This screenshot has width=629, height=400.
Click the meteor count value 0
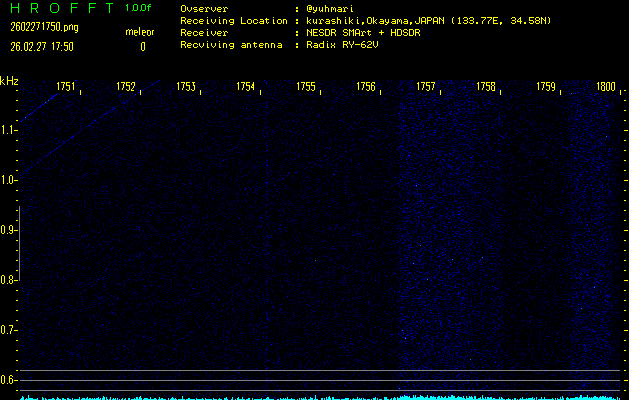click(x=143, y=47)
